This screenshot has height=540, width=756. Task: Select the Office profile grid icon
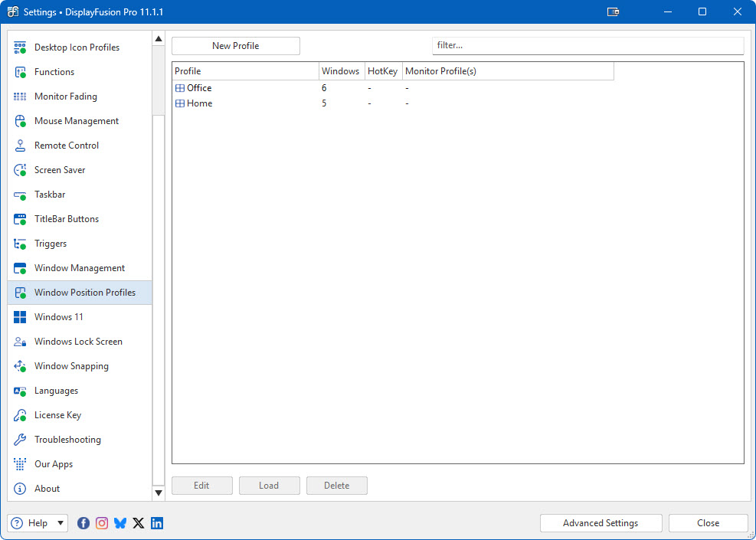[x=180, y=88]
